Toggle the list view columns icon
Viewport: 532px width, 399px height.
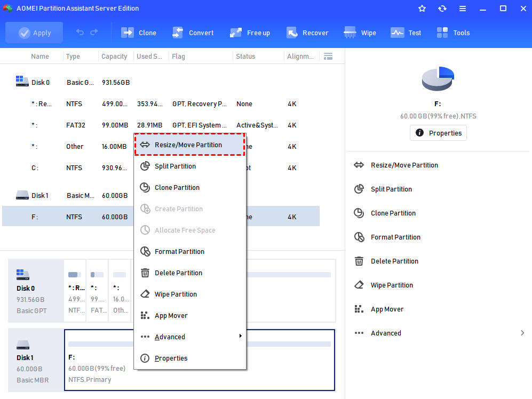(x=328, y=57)
